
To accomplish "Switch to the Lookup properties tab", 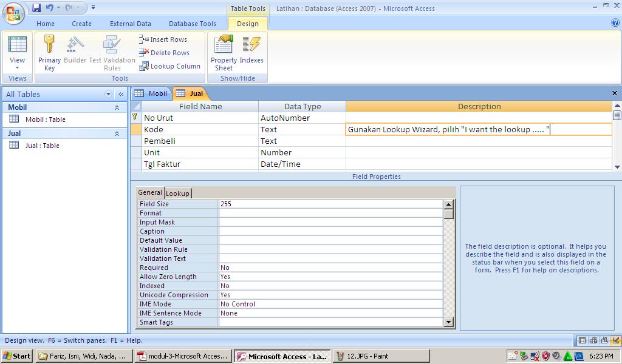I will [178, 194].
